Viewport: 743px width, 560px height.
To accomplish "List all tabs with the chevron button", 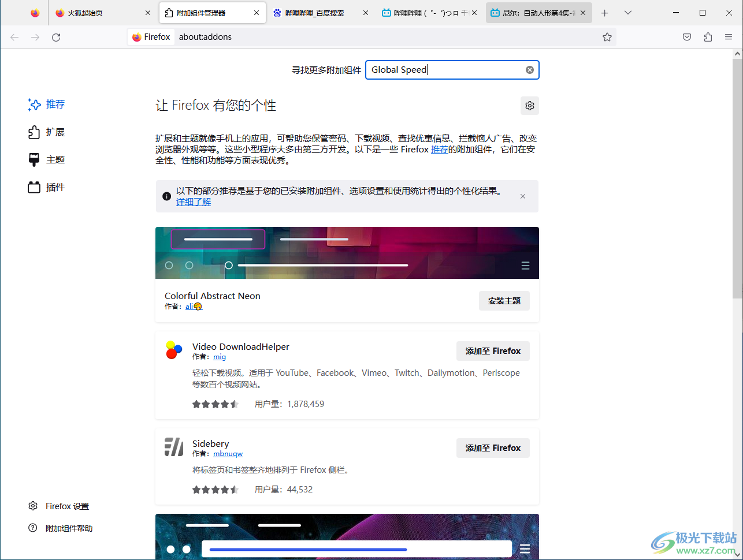I will click(628, 13).
